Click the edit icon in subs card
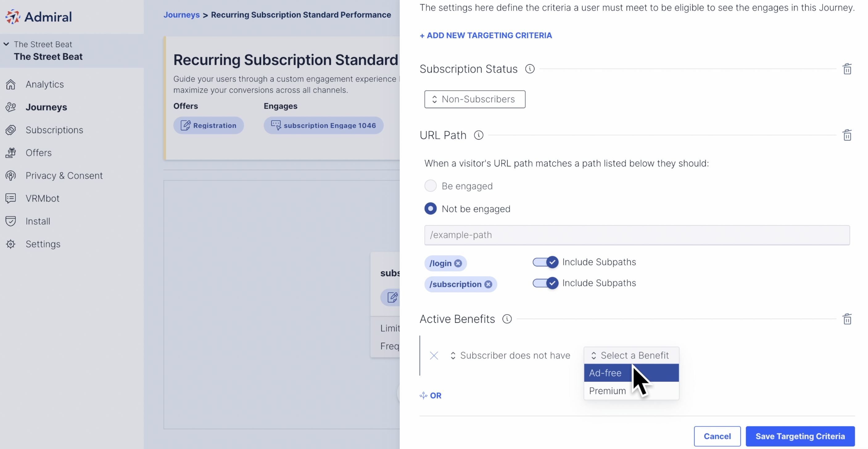The width and height of the screenshot is (868, 449). [x=392, y=297]
